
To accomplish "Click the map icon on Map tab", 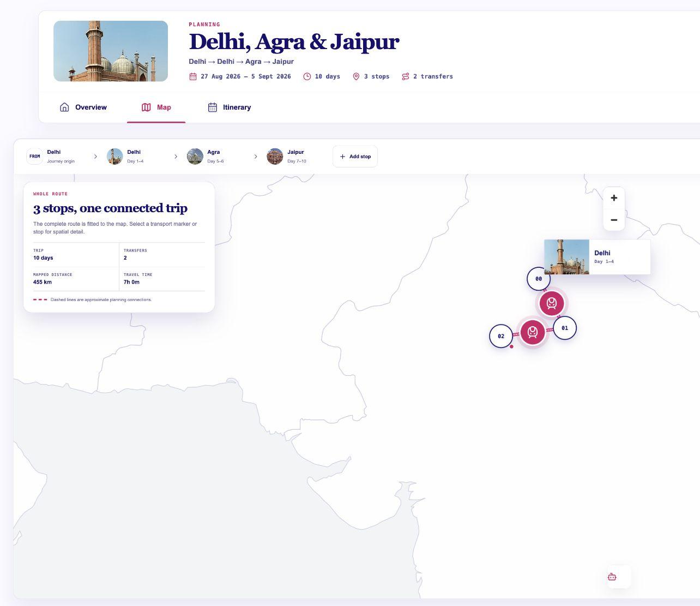I will (x=146, y=107).
